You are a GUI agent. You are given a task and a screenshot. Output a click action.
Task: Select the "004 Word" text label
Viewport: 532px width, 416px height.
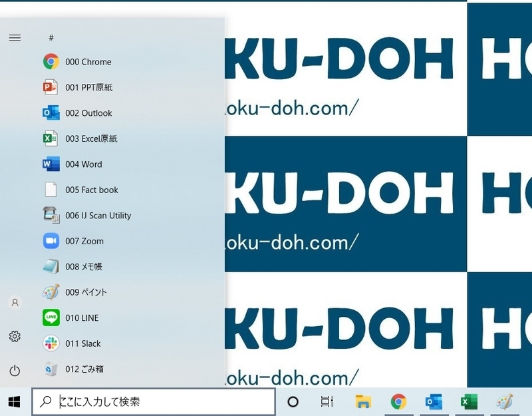pyautogui.click(x=84, y=164)
